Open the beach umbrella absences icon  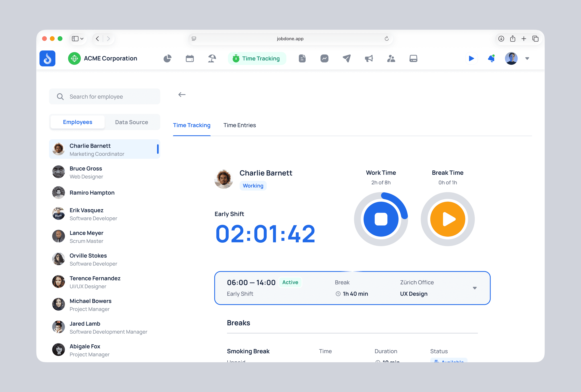click(212, 58)
